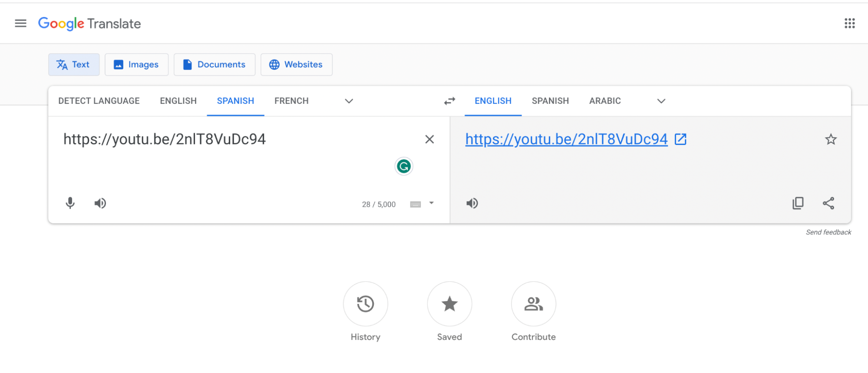This screenshot has height=373, width=868.
Task: Set target language to Arabic
Action: pos(605,101)
